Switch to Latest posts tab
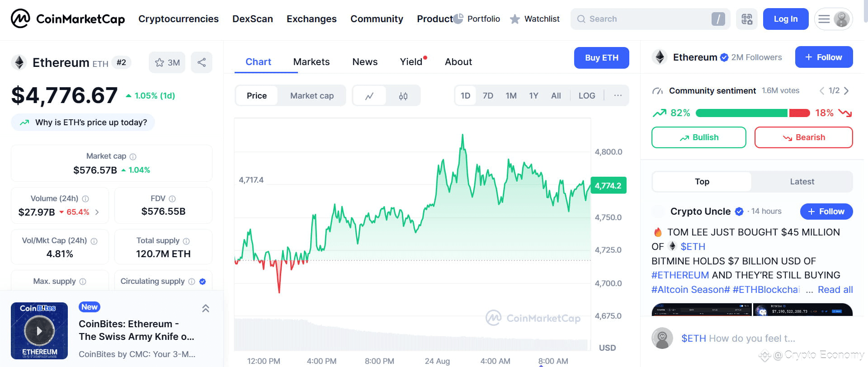The width and height of the screenshot is (868, 367). tap(802, 182)
